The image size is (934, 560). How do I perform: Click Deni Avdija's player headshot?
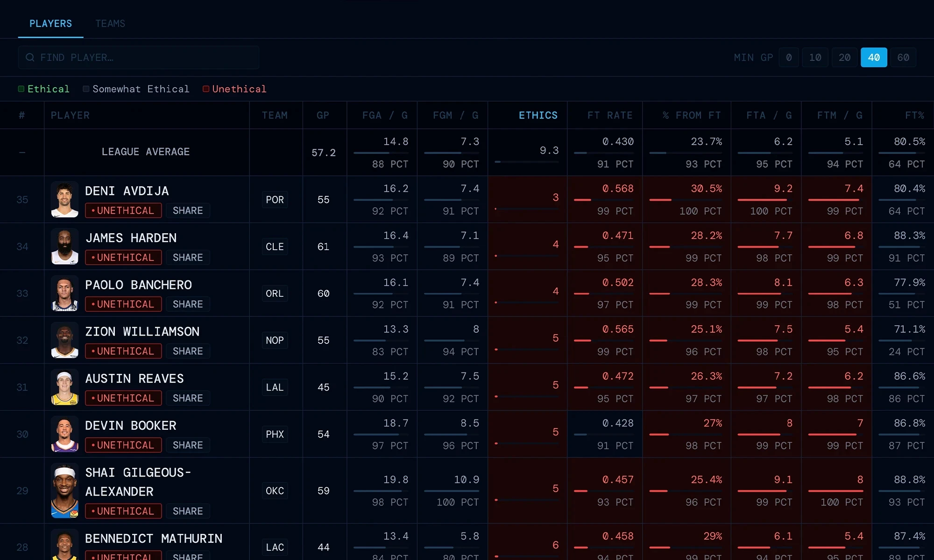pyautogui.click(x=64, y=200)
